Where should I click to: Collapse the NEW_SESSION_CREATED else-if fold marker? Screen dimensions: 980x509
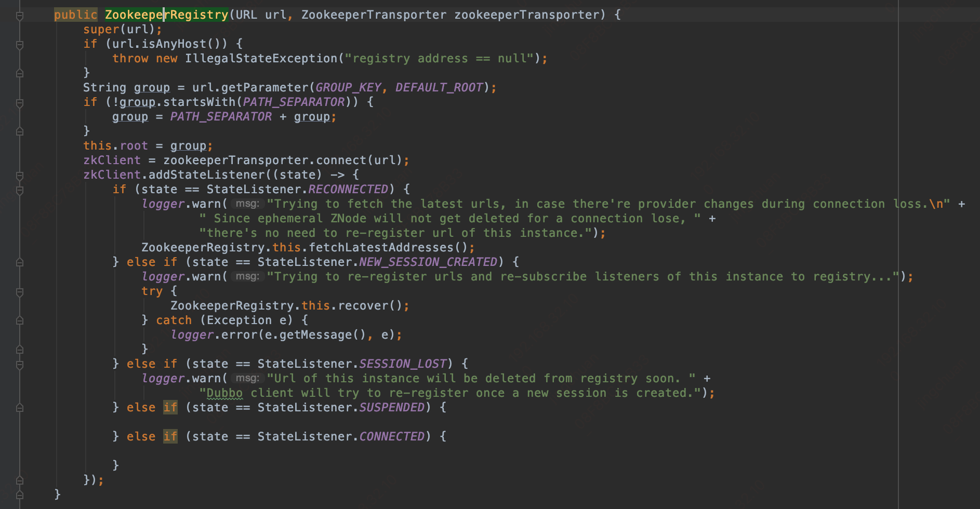click(20, 263)
